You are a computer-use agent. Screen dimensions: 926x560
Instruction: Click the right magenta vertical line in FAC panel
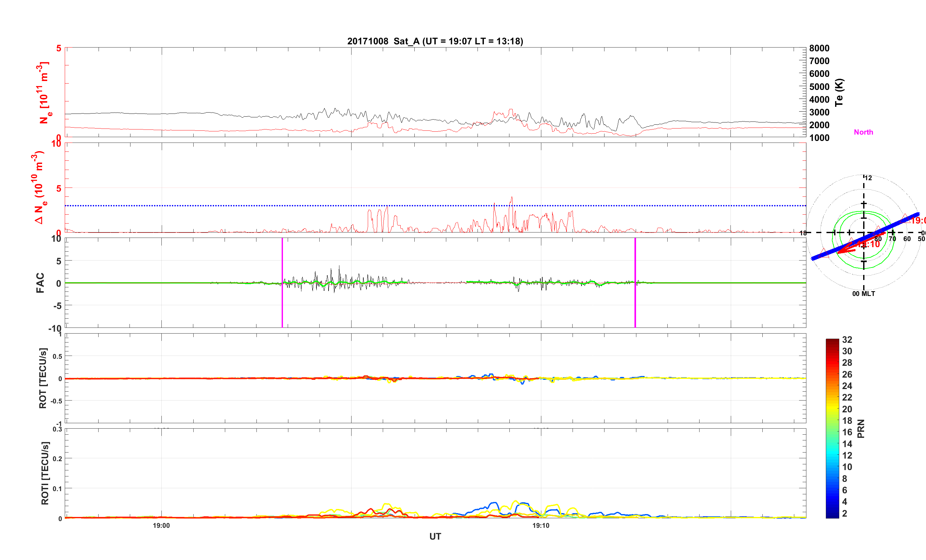point(635,308)
